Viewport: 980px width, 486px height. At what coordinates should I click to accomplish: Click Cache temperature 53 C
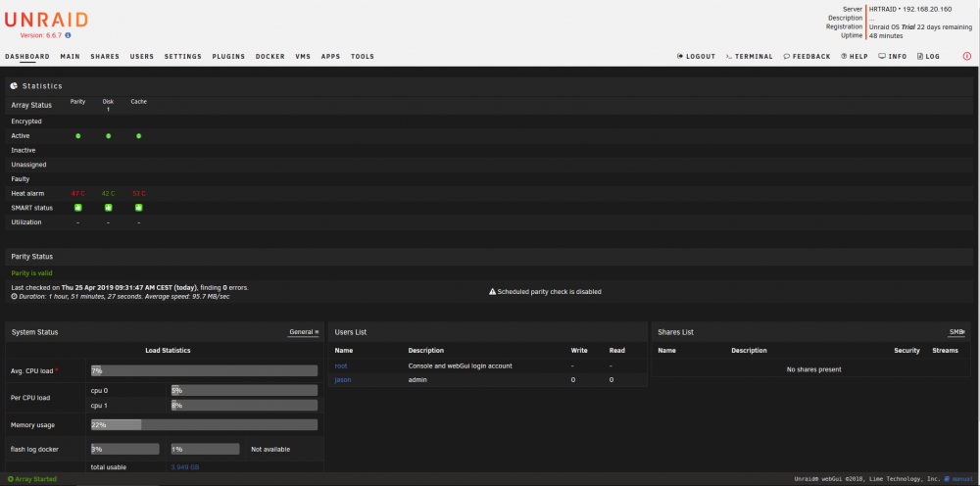click(x=139, y=194)
